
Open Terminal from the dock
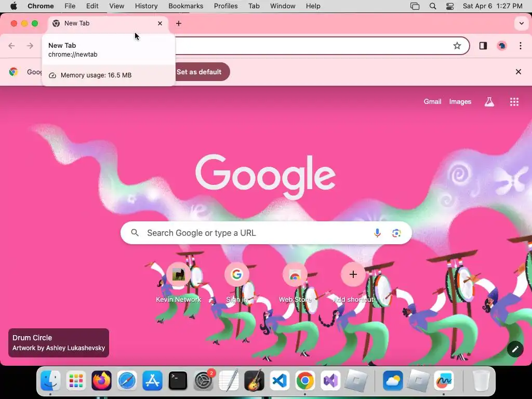pyautogui.click(x=178, y=380)
